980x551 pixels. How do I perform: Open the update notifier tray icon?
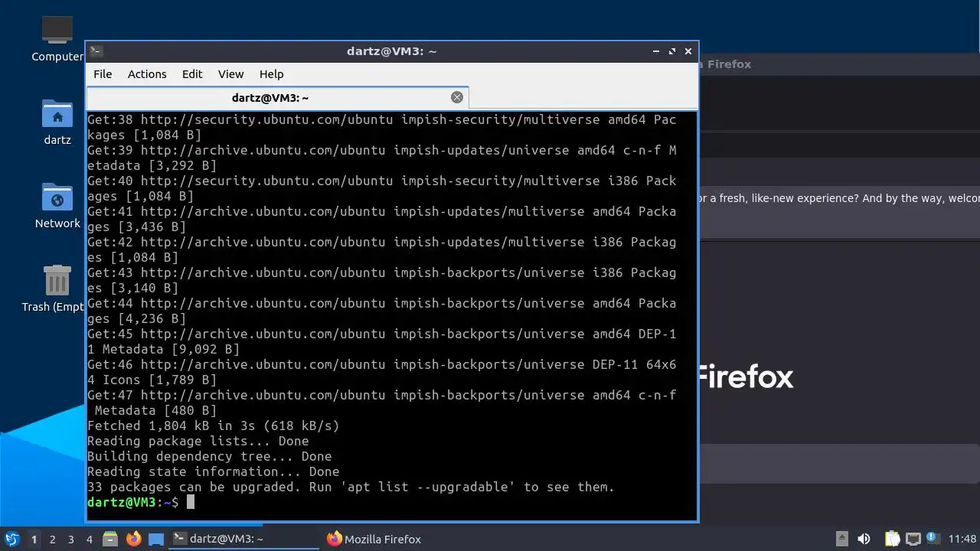(933, 538)
